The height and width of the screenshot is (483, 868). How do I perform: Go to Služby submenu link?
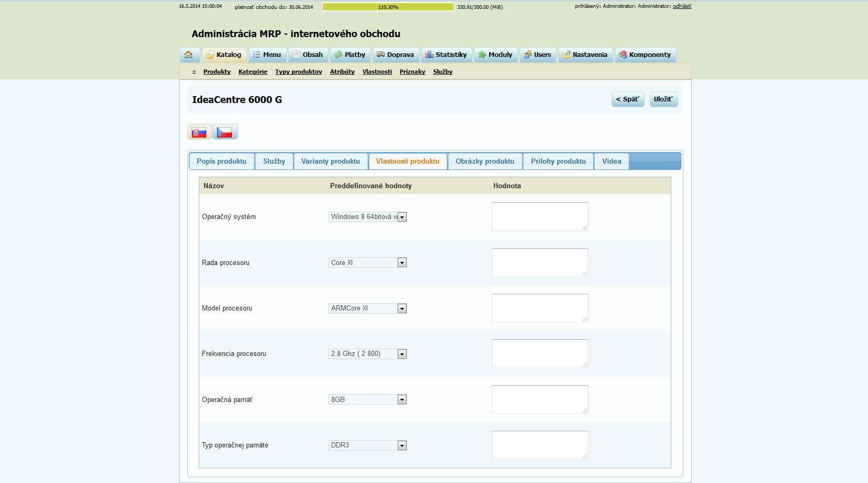[443, 72]
